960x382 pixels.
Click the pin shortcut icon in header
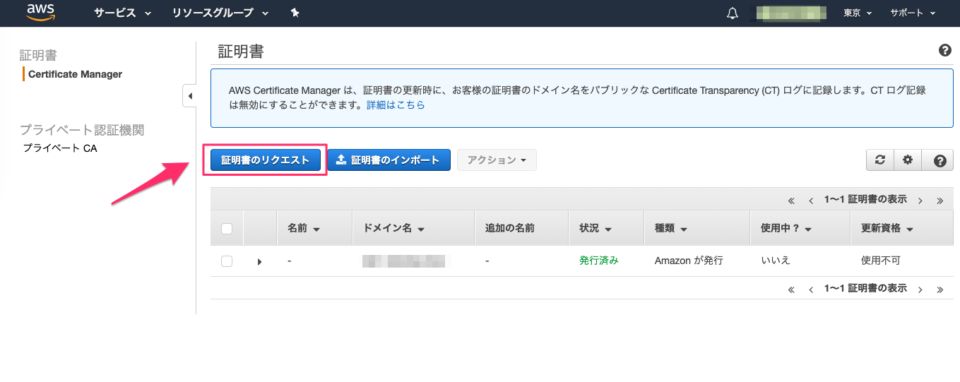click(294, 13)
